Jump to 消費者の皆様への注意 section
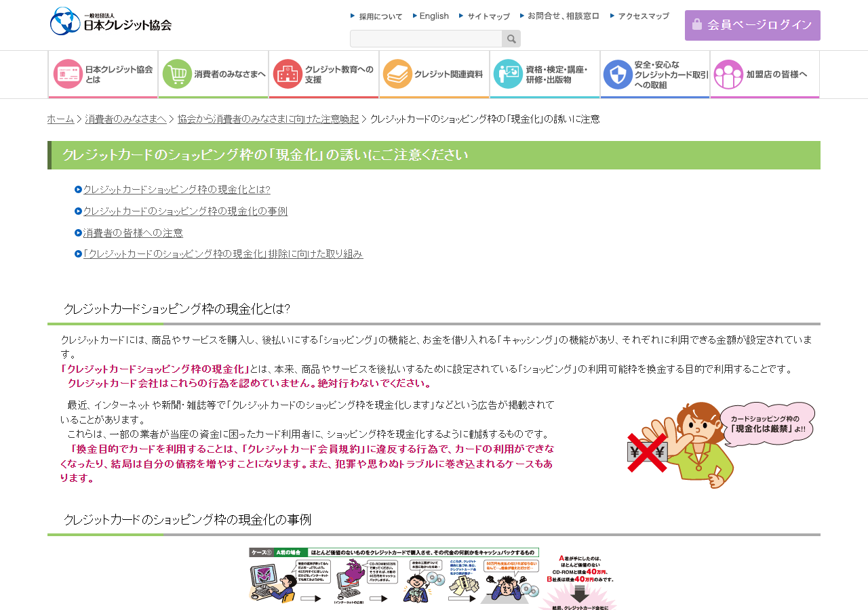 133,233
